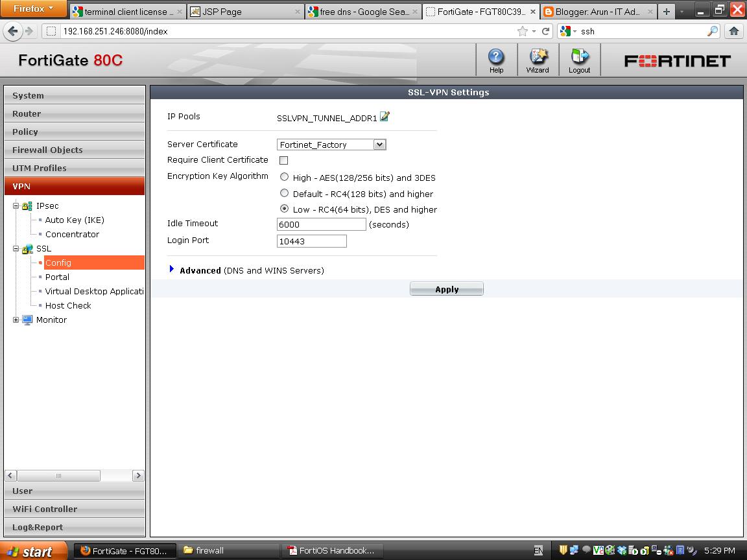This screenshot has height=560, width=747.
Task: Open the Firewall Objects menu section
Action: (75, 150)
